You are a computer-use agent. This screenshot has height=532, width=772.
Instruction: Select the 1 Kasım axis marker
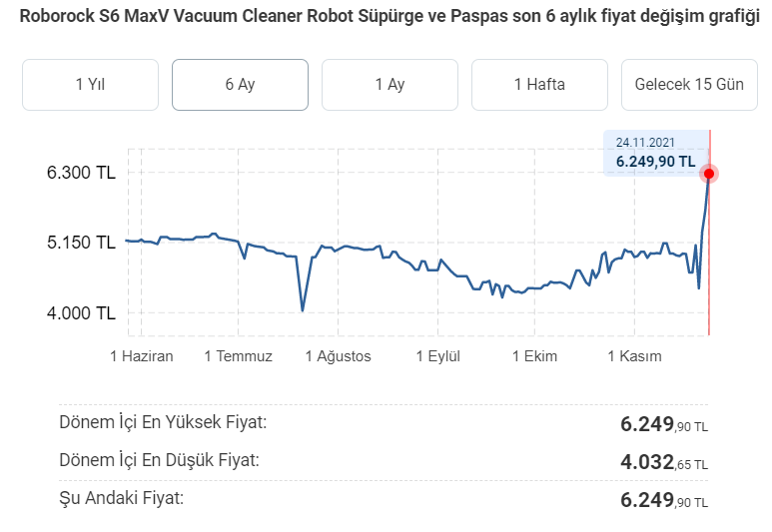(x=634, y=356)
